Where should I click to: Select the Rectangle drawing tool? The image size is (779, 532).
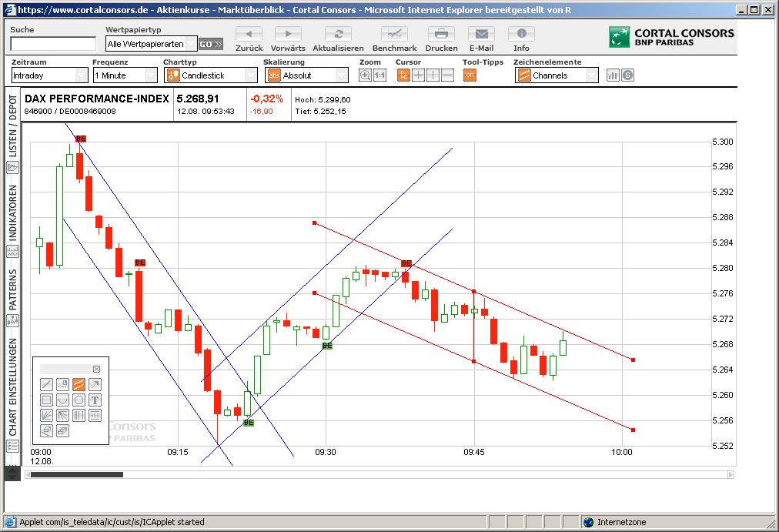pyautogui.click(x=47, y=400)
